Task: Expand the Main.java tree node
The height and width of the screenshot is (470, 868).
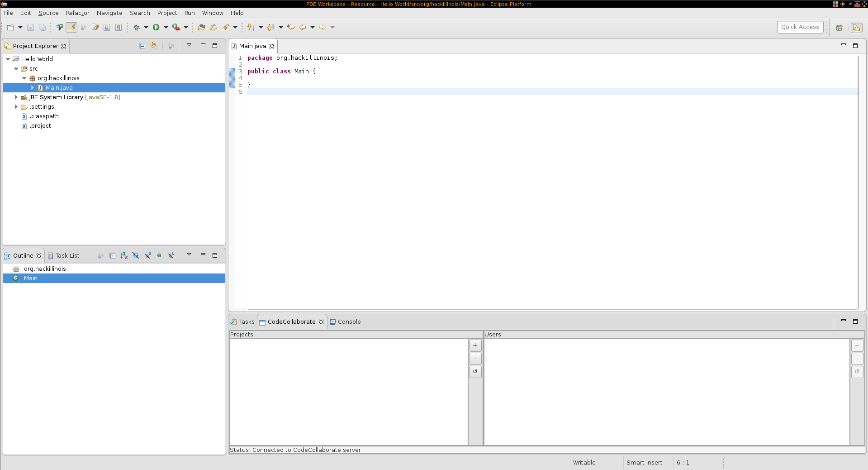Action: coord(32,88)
